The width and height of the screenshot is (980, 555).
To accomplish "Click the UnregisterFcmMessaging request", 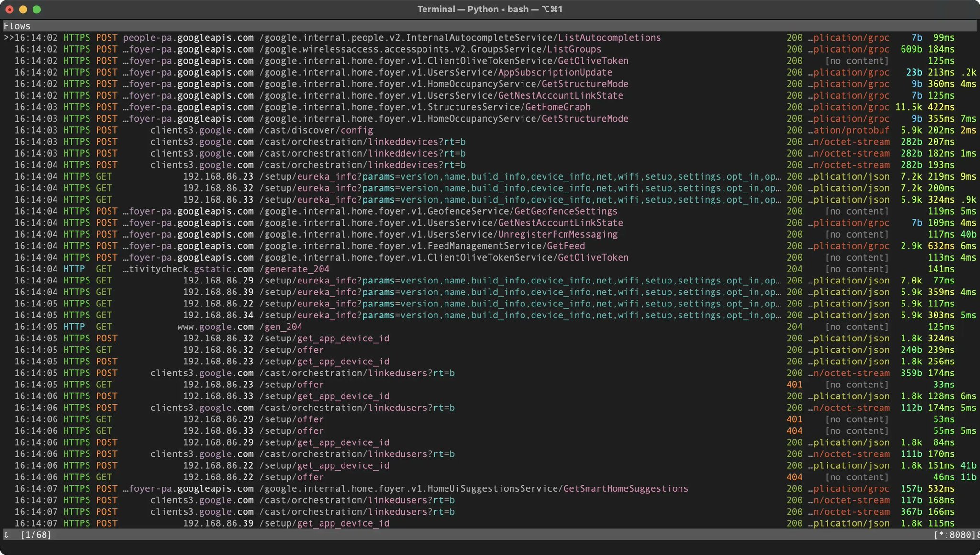I will tap(490, 234).
